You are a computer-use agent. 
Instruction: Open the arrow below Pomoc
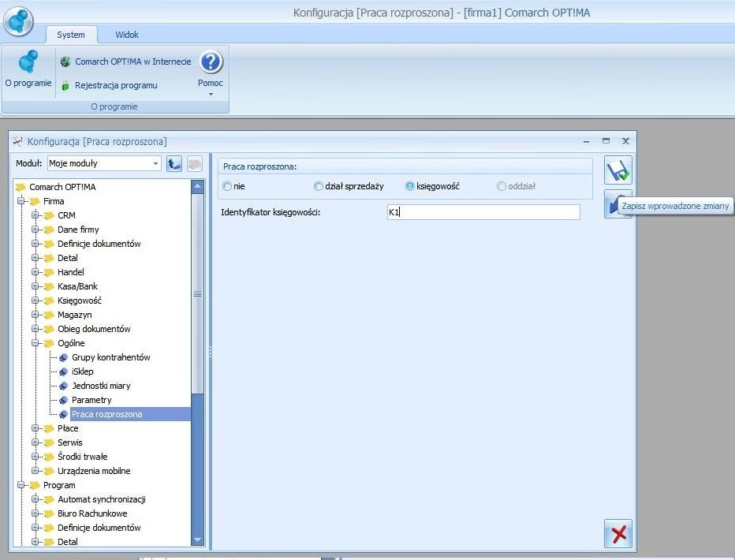211,94
